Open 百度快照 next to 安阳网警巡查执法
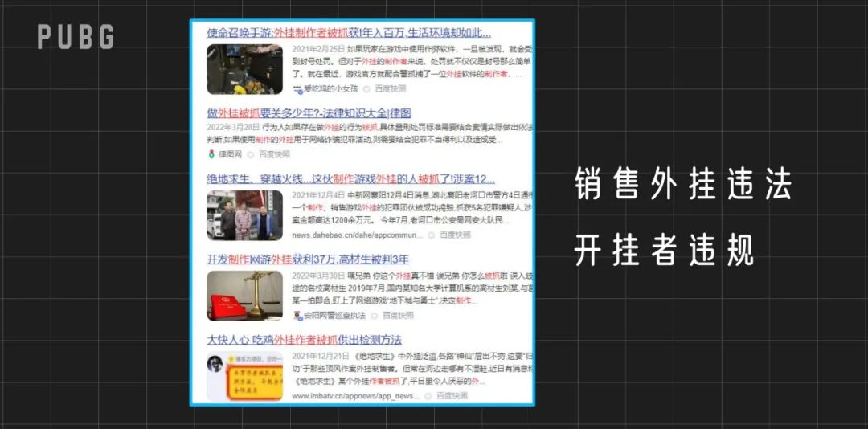Screen dimensions: 868x429 (x=398, y=316)
